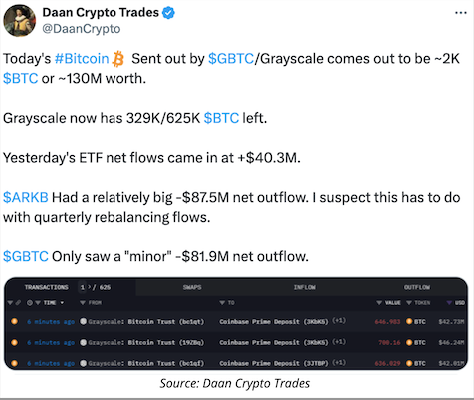The height and width of the screenshot is (400, 474).
Task: Open Daan Crypto Trades profile avatar
Action: click(19, 20)
